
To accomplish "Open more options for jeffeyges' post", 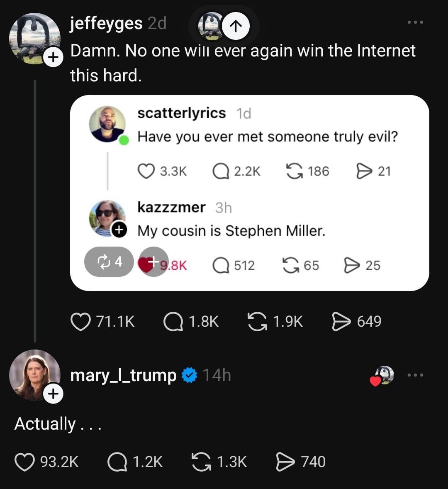I will click(x=415, y=22).
